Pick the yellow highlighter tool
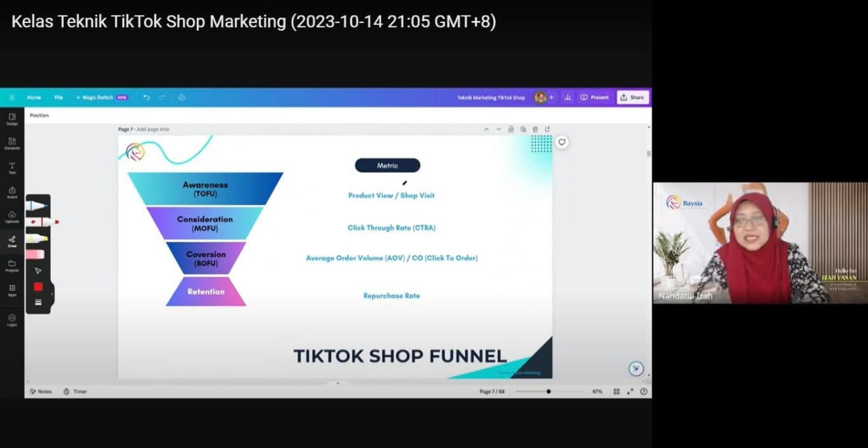This screenshot has height=448, width=868. tap(37, 238)
